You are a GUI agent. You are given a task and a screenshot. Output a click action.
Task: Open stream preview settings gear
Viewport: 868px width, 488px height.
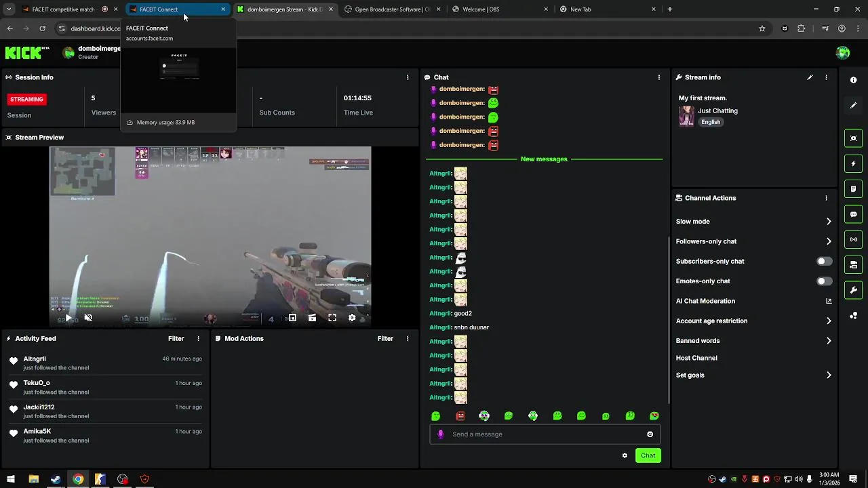click(352, 317)
